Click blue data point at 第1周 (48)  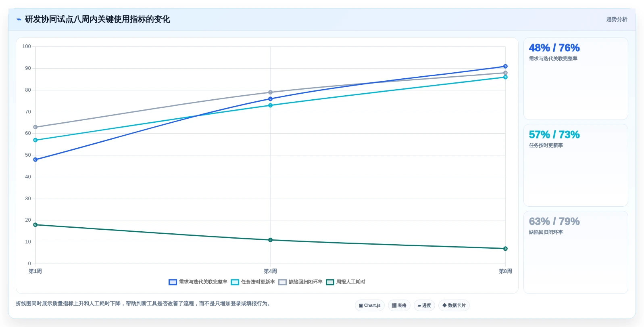click(x=35, y=159)
